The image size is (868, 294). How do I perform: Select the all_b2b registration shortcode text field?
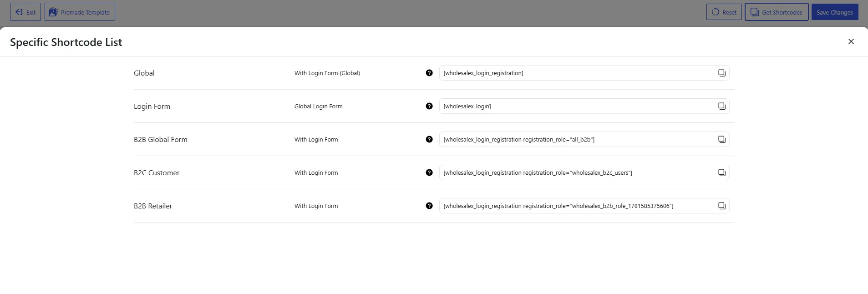(584, 139)
